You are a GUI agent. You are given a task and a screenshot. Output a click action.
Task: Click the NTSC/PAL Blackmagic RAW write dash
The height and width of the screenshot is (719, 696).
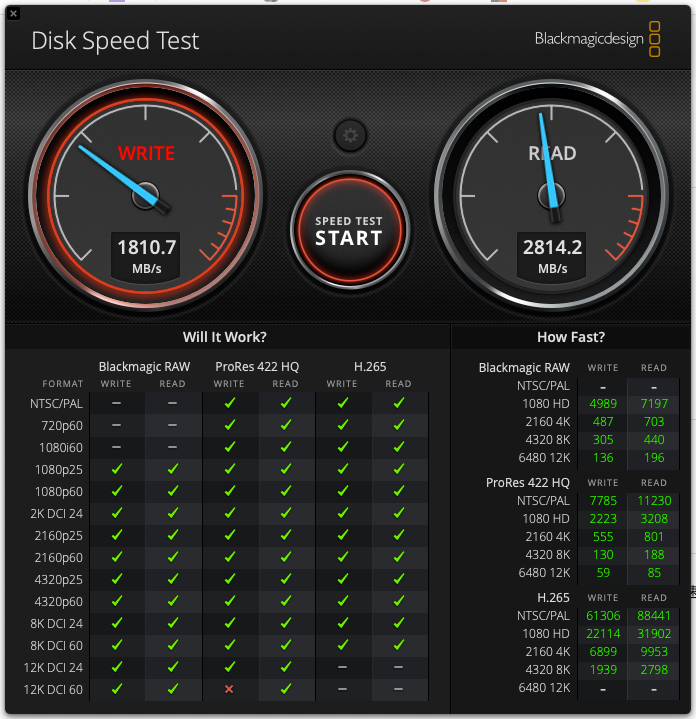pos(116,404)
